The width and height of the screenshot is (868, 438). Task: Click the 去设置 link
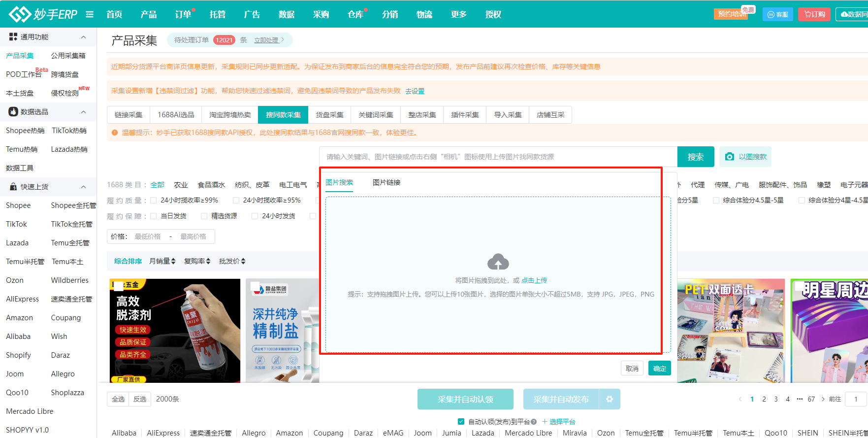click(x=415, y=91)
